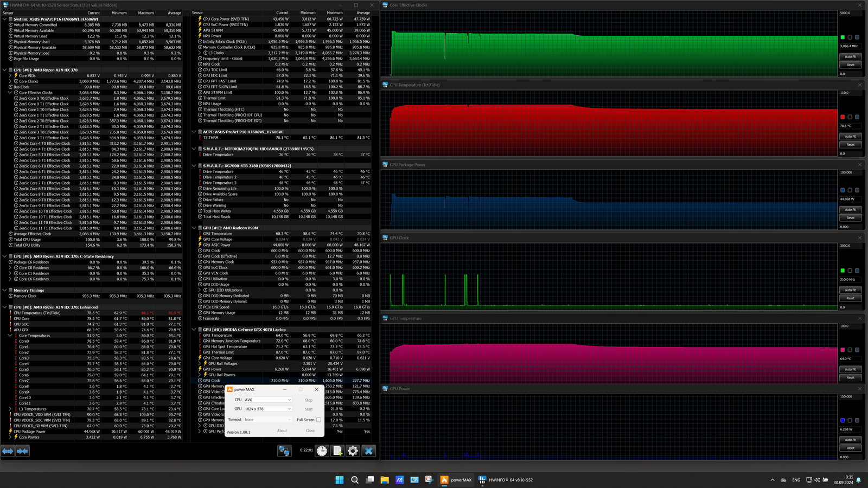
Task: Open the Windows Start menu
Action: (340, 480)
